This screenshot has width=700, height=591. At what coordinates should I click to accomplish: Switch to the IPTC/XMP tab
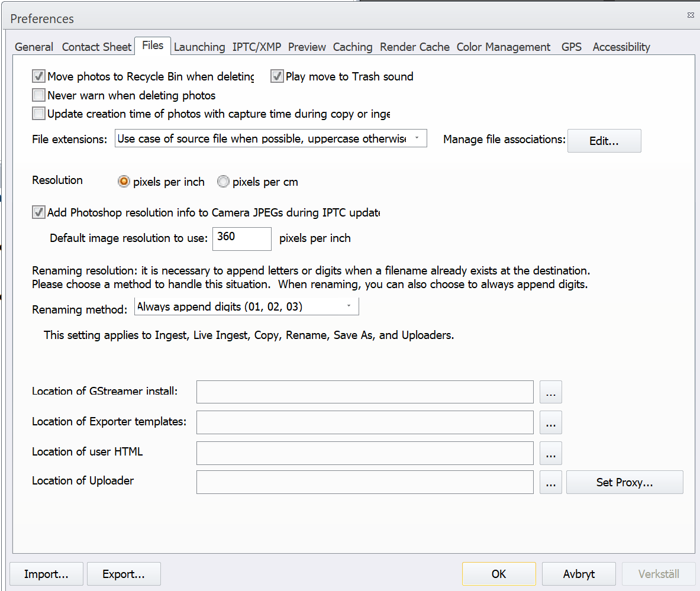(x=256, y=47)
